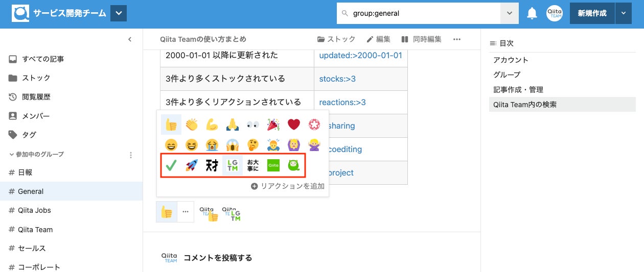Click the 新規作成 button

(x=592, y=13)
